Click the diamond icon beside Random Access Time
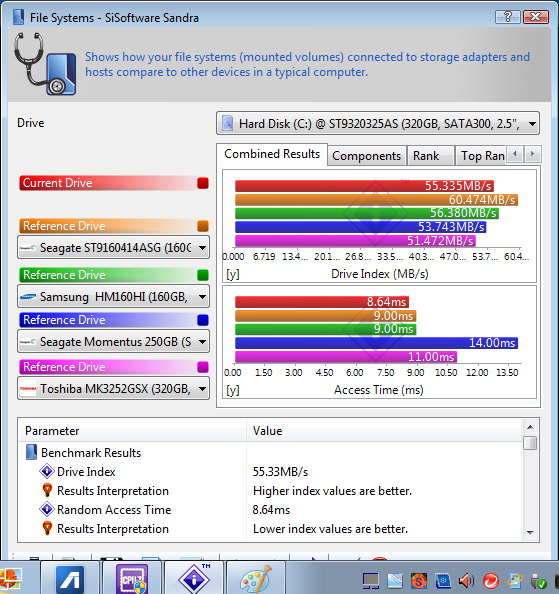559x594 pixels. click(x=47, y=509)
